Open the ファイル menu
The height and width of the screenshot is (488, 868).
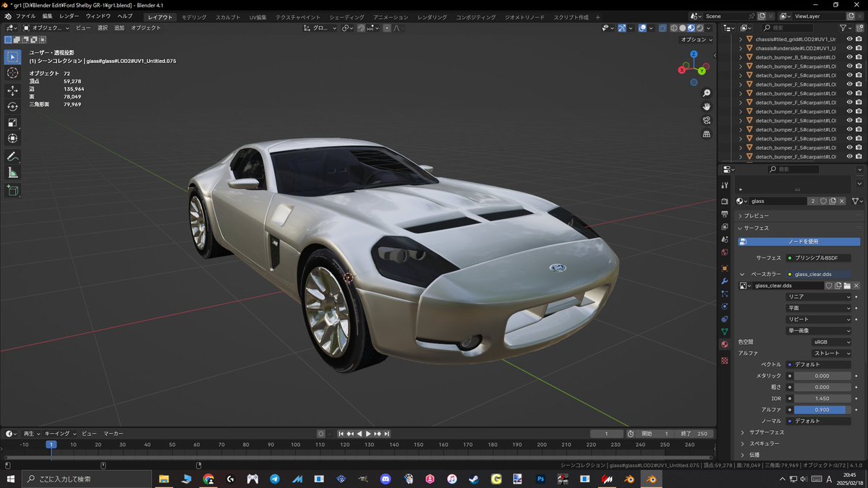click(25, 16)
